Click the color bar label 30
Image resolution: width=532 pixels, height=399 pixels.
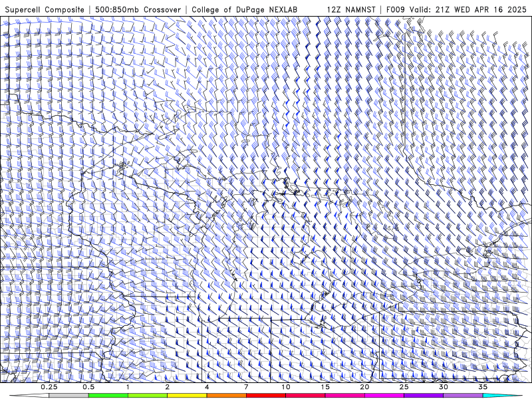443,387
